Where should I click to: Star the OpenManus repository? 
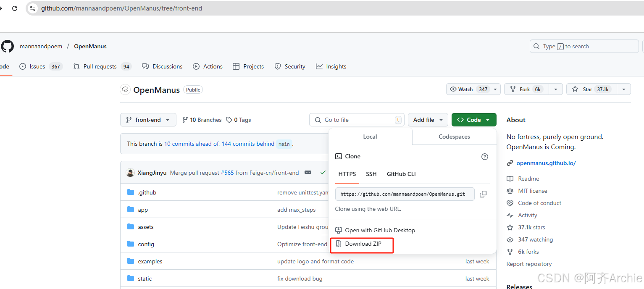[x=591, y=89]
